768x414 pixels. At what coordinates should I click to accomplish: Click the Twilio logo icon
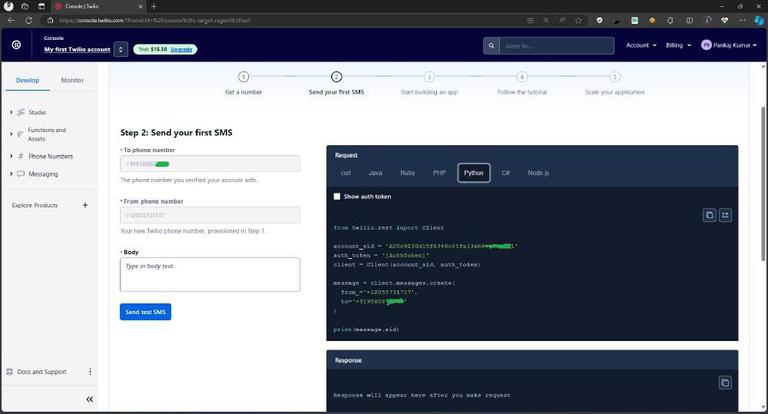pos(16,45)
